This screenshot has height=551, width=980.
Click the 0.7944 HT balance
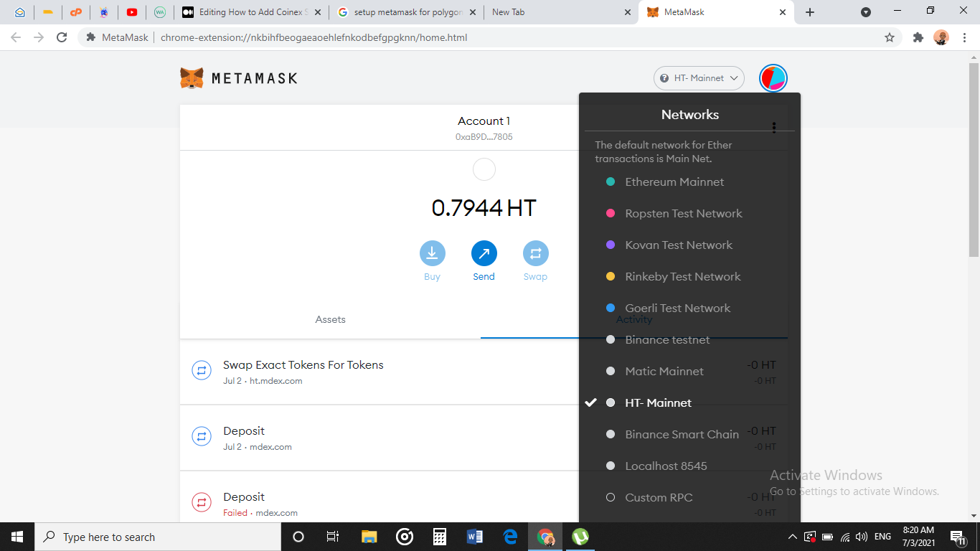pos(484,208)
